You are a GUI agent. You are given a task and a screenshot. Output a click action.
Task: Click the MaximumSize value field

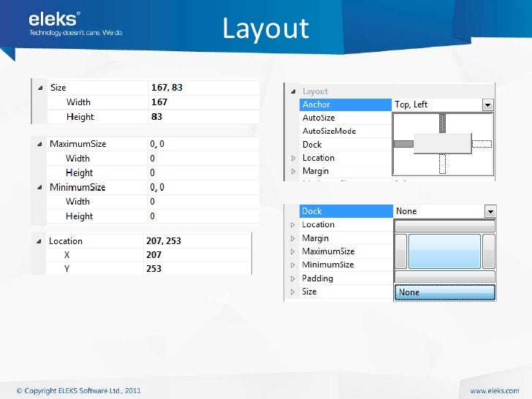tap(204, 144)
